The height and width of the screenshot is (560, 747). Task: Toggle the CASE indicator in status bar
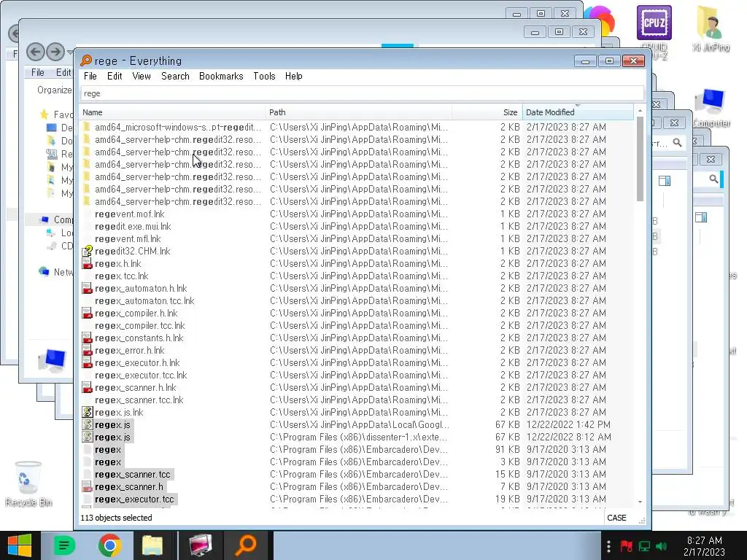click(x=616, y=518)
